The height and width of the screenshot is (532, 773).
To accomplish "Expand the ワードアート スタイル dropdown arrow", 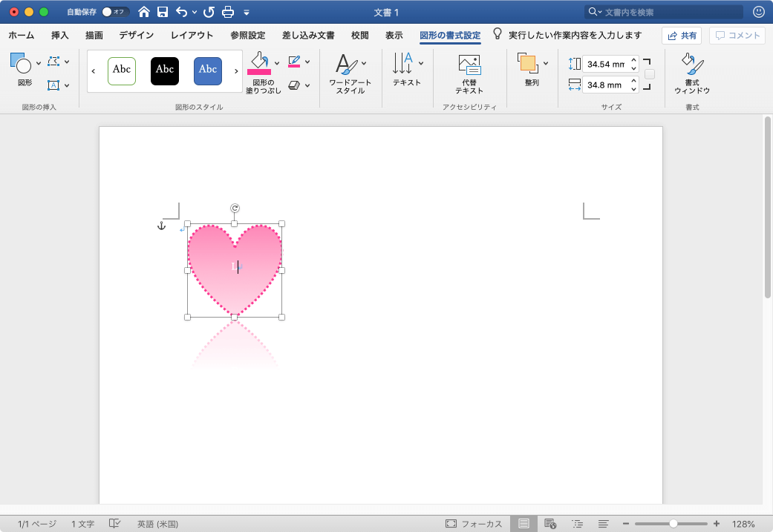I will (x=364, y=63).
